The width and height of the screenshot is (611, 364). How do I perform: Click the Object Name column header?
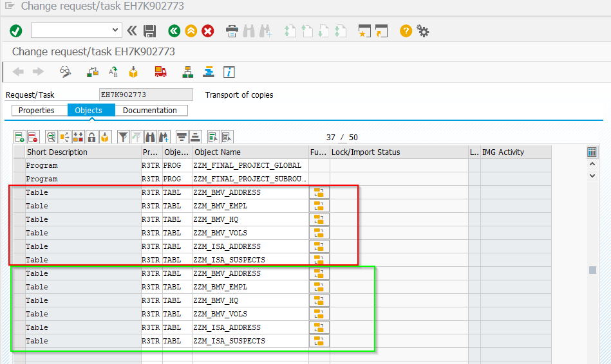pos(250,152)
